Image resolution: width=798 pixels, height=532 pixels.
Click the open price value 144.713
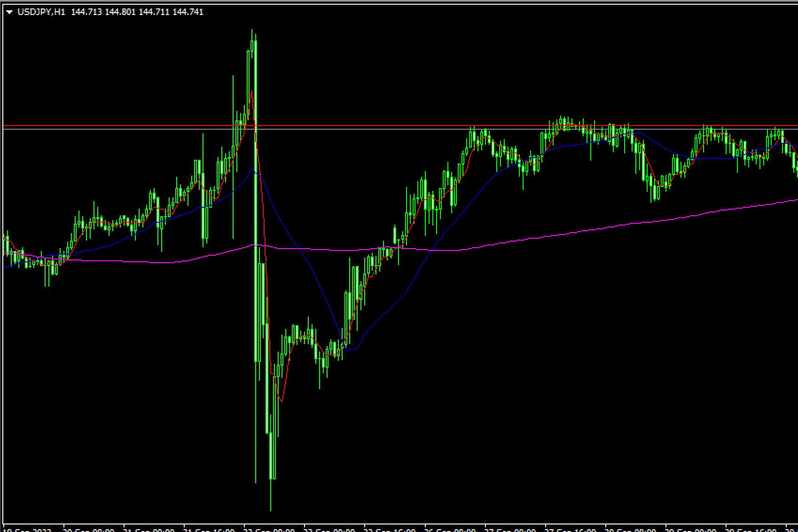(86, 12)
